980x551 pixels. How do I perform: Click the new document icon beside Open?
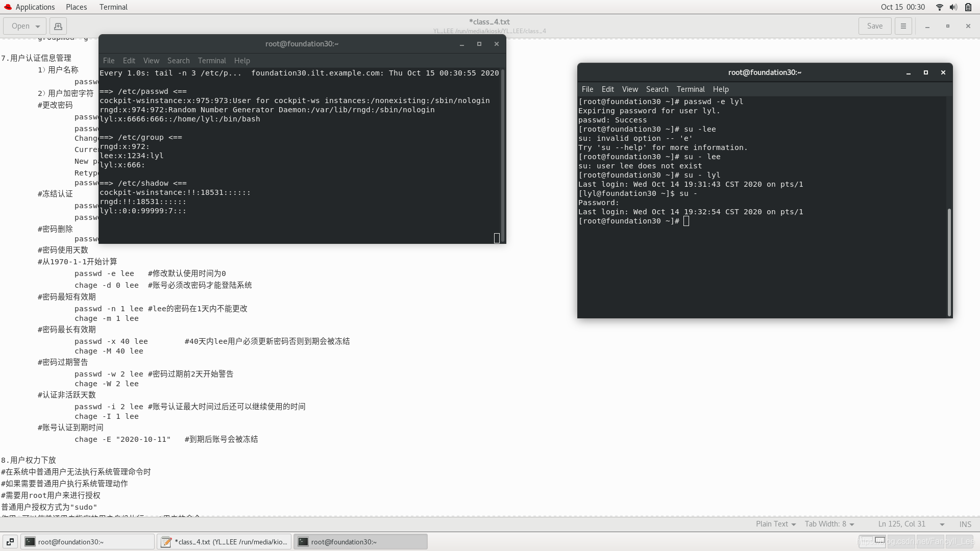tap(58, 26)
